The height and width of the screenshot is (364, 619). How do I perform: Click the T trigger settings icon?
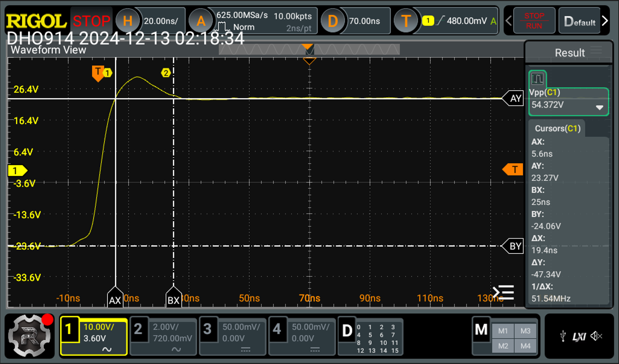coord(405,21)
